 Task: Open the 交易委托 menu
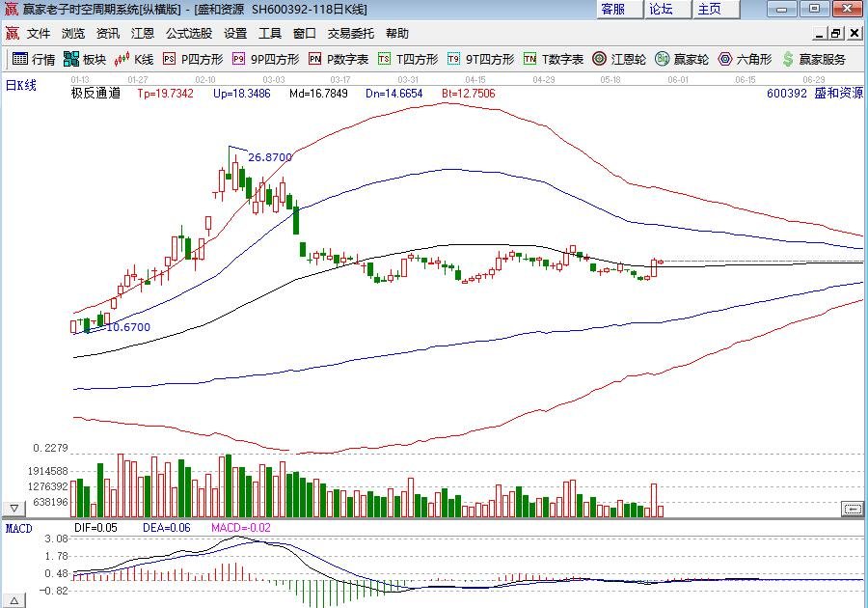[x=351, y=34]
